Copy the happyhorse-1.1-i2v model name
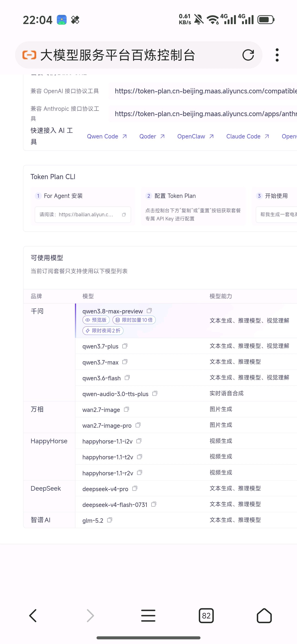297x644 pixels. click(139, 441)
